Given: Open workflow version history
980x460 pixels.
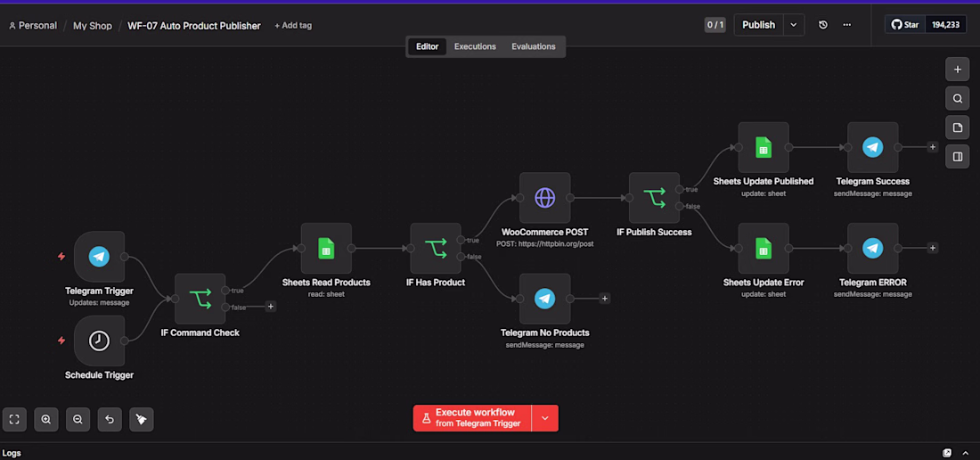Looking at the screenshot, I should tap(823, 25).
